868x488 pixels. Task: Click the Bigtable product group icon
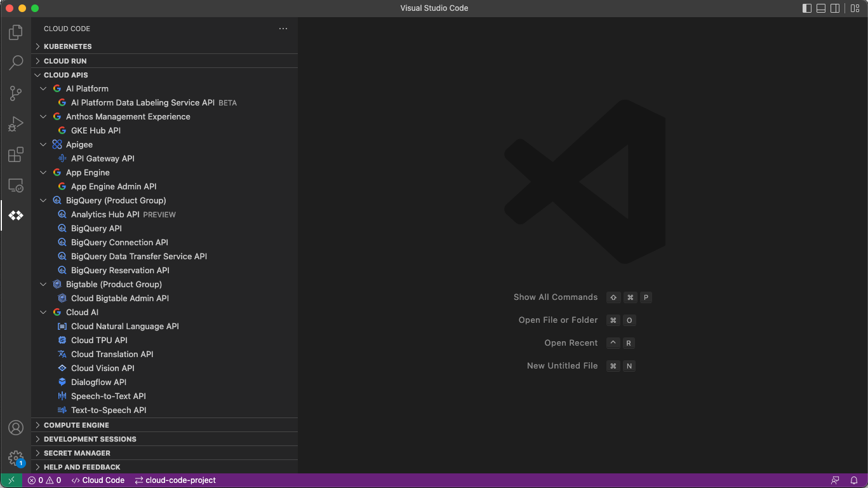point(57,284)
